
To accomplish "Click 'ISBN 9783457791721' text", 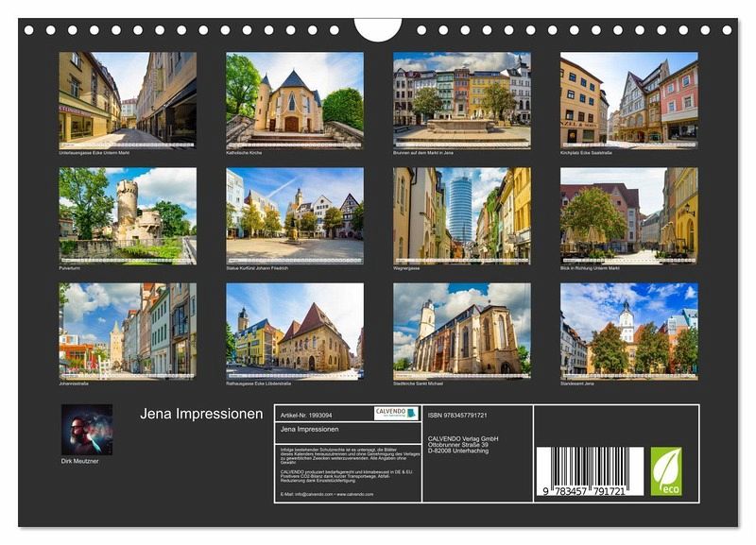I will [457, 415].
